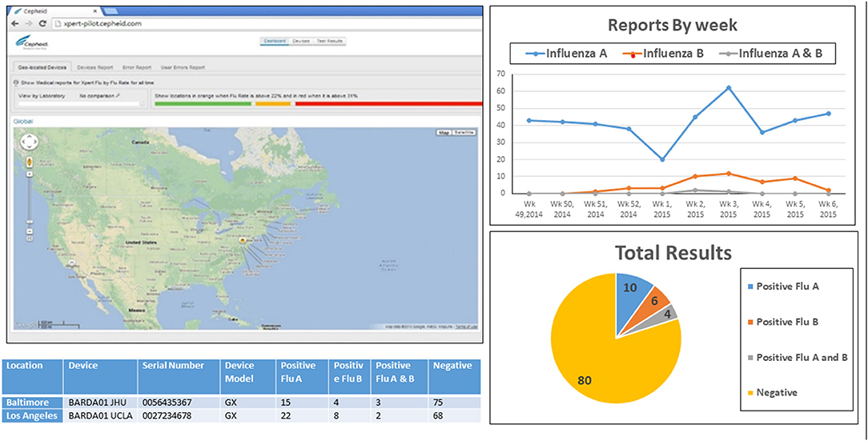Open the Devices Report tab

pos(94,67)
